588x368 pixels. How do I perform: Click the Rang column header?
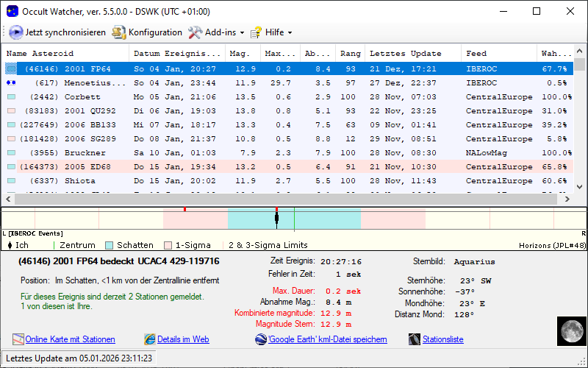click(350, 54)
